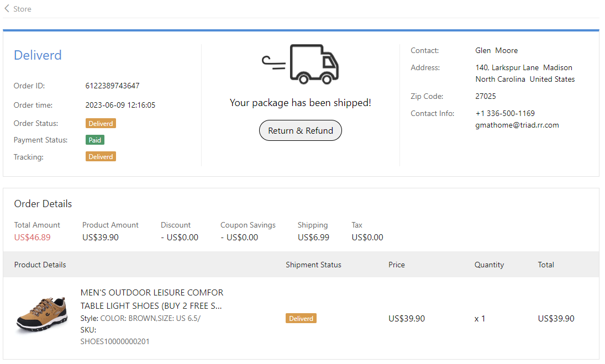
Task: Click the phone number +1 336-500-1169
Action: pos(505,114)
